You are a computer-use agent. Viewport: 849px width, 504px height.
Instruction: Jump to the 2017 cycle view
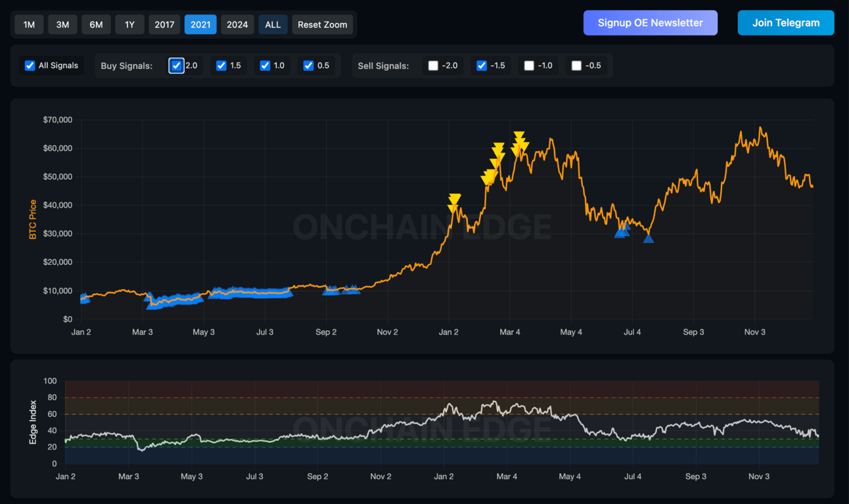164,24
